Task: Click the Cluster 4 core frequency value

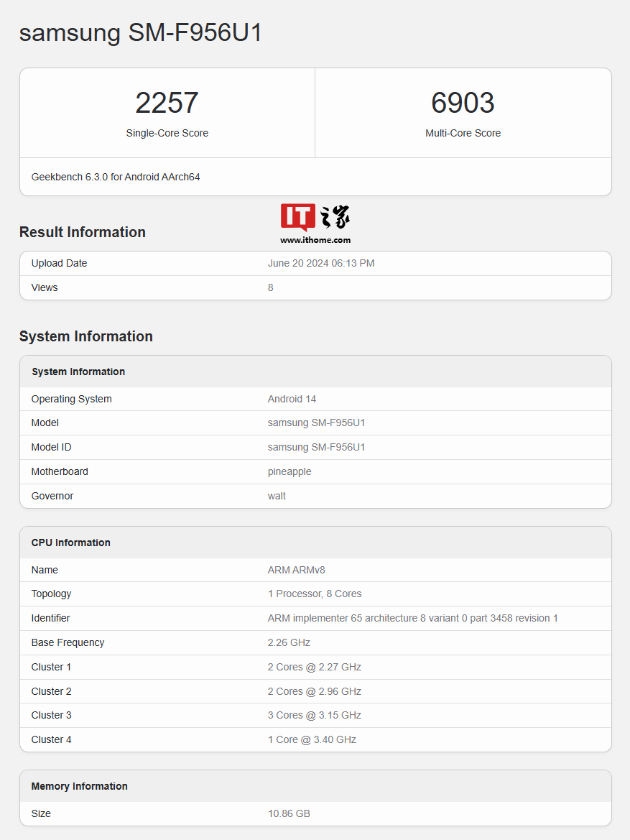Action: (312, 739)
